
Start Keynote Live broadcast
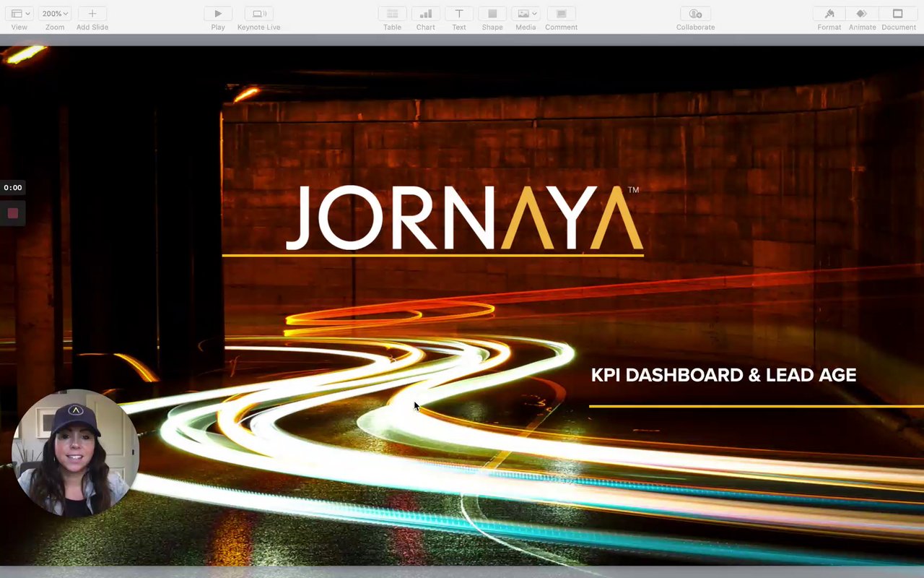tap(258, 14)
